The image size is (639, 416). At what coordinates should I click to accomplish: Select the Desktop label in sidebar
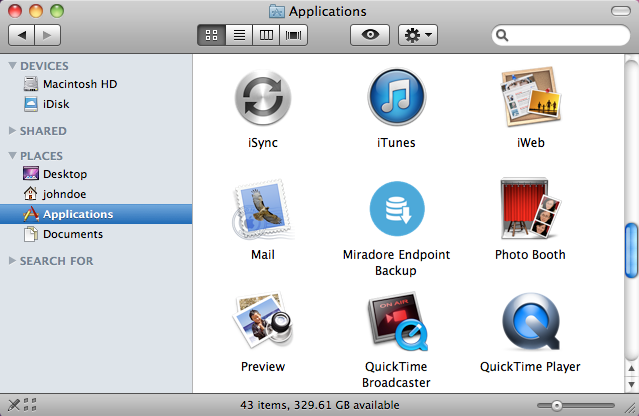pos(65,174)
